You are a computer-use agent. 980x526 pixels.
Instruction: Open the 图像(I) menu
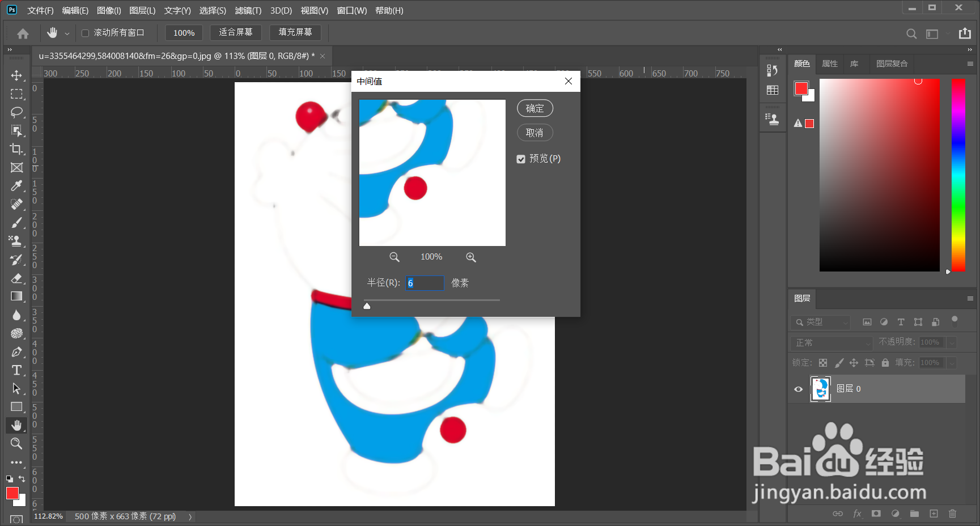tap(109, 11)
